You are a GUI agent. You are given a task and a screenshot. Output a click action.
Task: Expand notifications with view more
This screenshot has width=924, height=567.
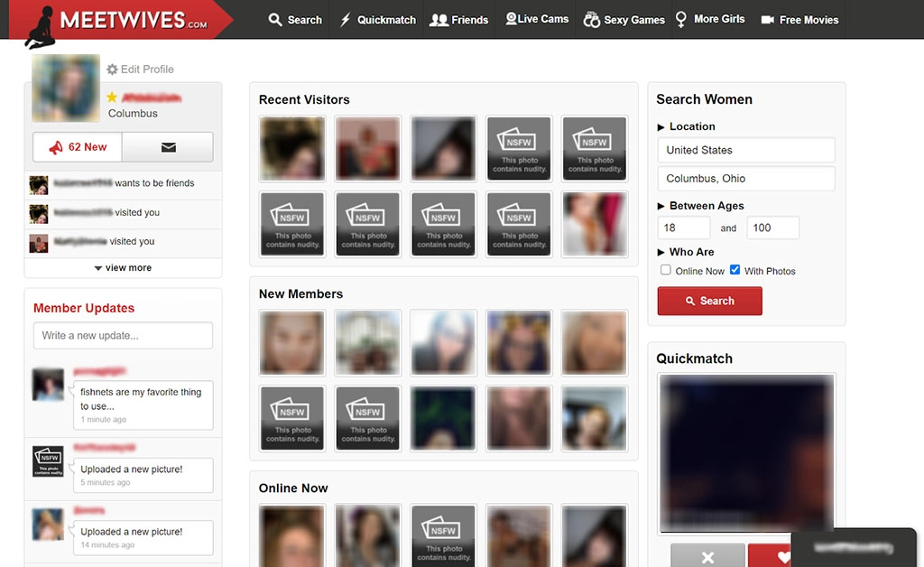[123, 268]
